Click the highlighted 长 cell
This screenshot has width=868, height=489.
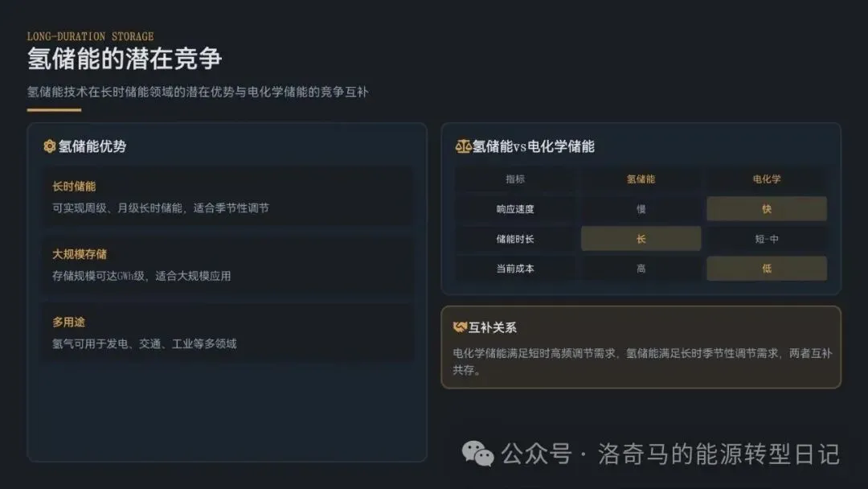641,239
